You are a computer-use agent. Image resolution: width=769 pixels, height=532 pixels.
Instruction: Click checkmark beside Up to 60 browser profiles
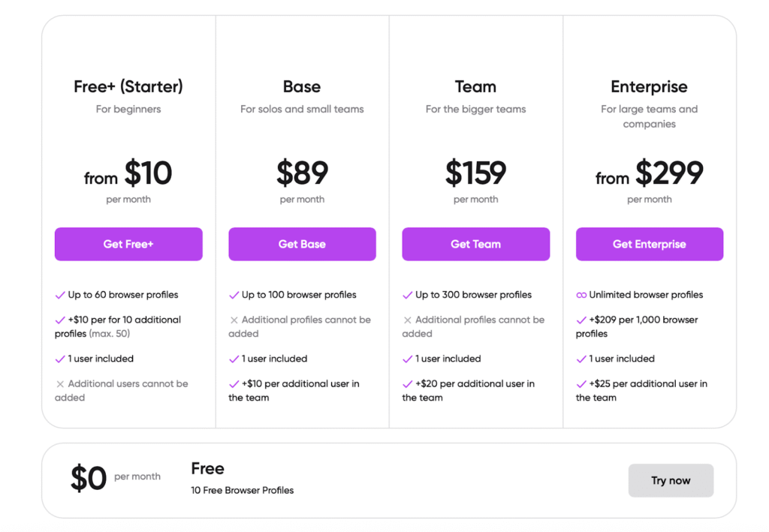point(60,295)
